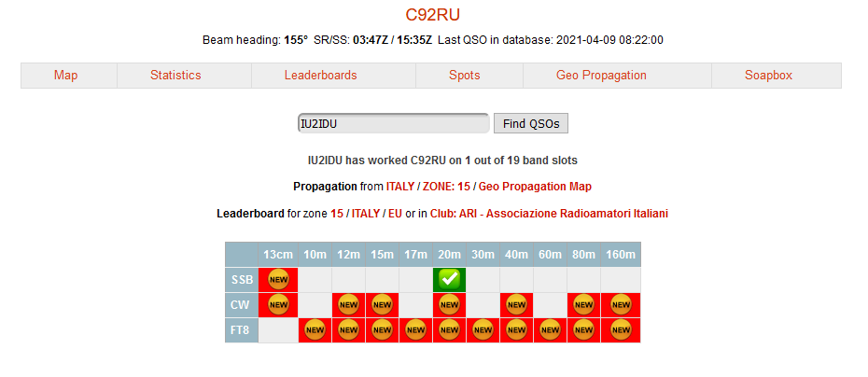Screen dimensions: 868x377
Task: Click the NEW badge for CW 13cm
Action: click(x=278, y=304)
